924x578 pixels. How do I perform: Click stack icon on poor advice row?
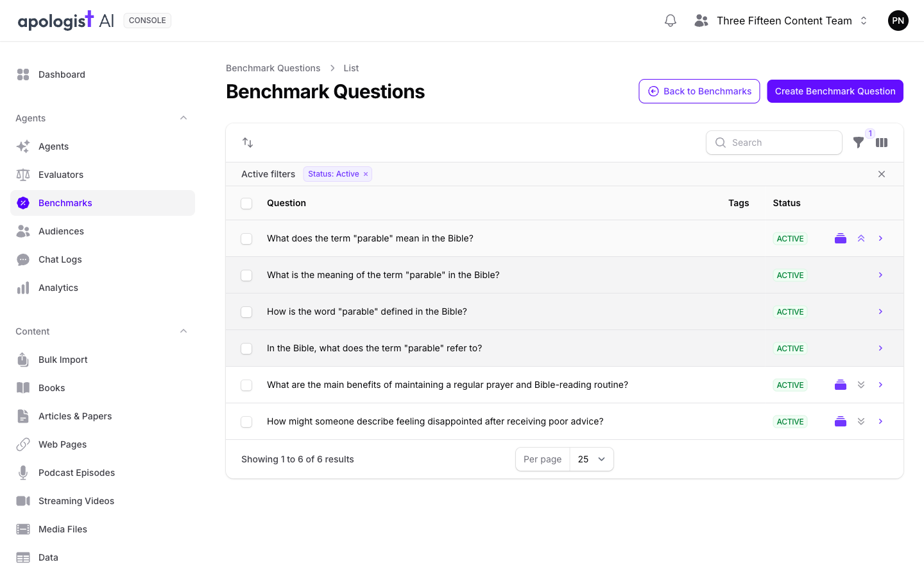841,421
